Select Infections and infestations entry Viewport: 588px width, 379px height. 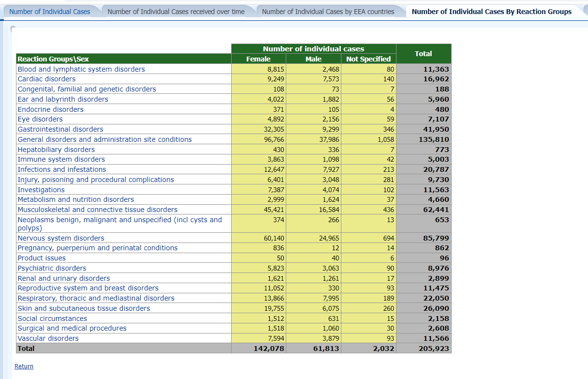(62, 169)
